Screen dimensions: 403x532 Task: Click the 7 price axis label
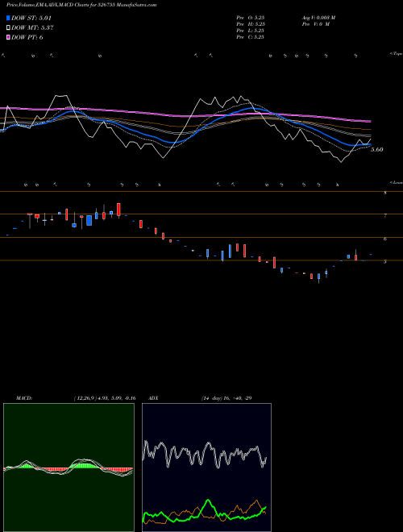[x=385, y=215]
